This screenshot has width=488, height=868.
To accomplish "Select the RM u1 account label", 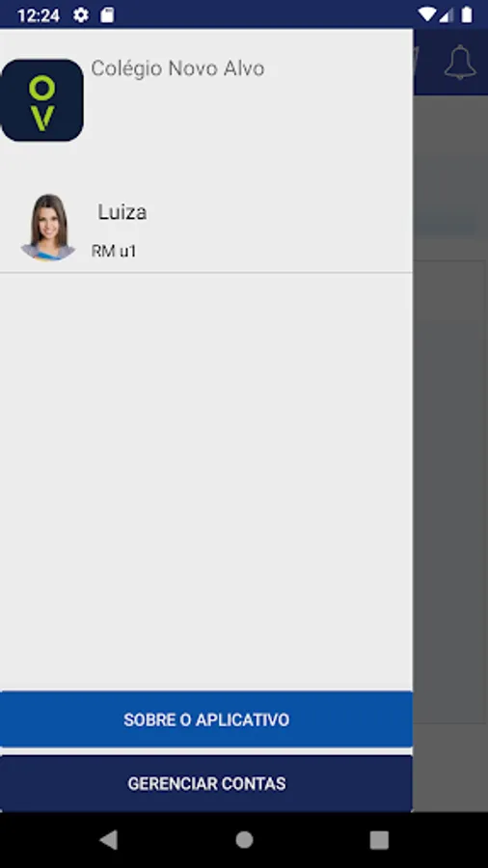I will pos(114,252).
